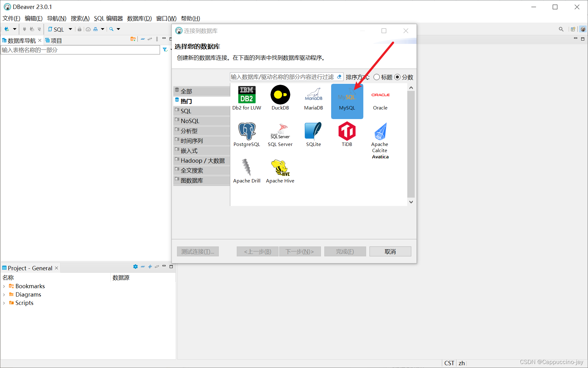The image size is (588, 368).
Task: Collapse all in database navigator
Action: 143,39
